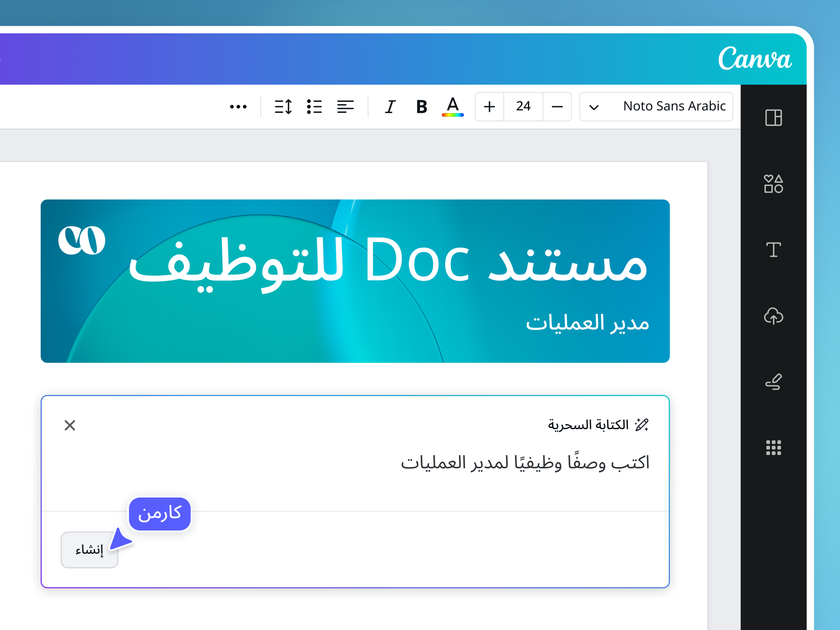
Task: Click the إنشاء generate button
Action: tap(89, 550)
